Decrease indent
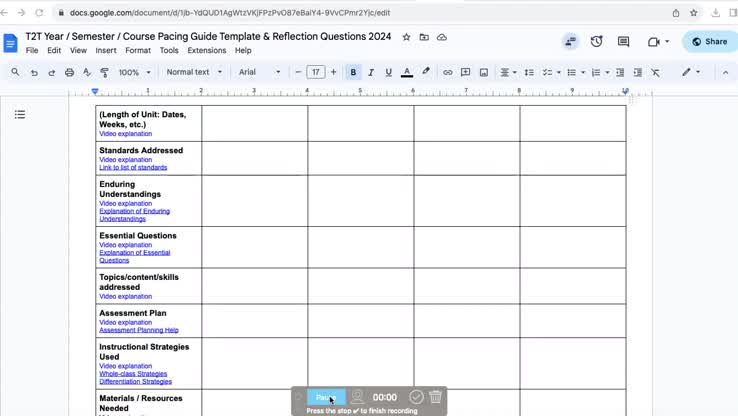 [620, 72]
